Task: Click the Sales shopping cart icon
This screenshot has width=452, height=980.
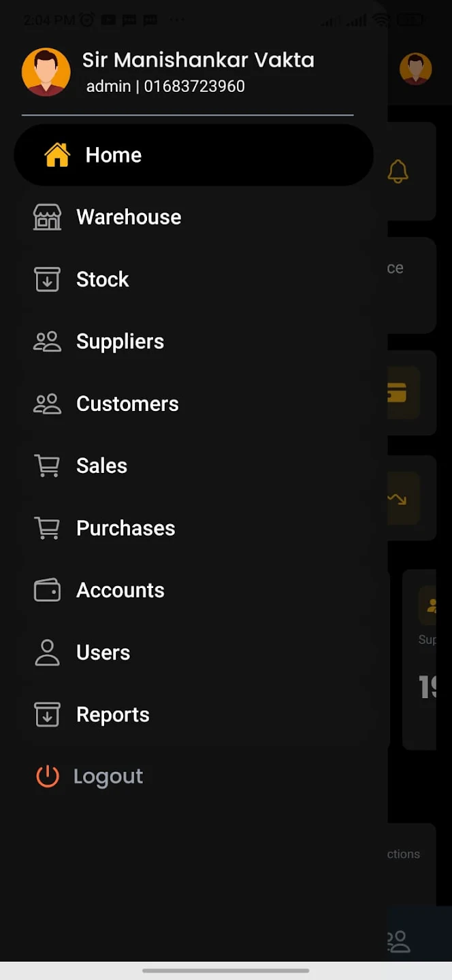Action: [x=47, y=466]
